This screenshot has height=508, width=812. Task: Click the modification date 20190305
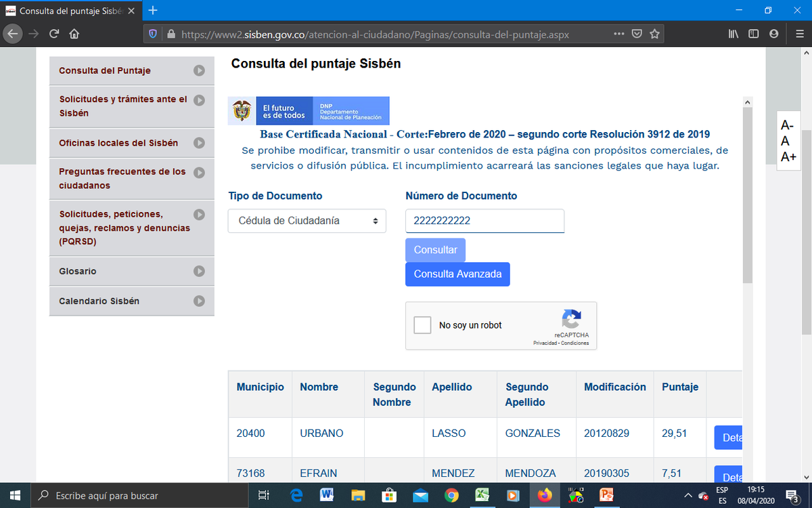(x=607, y=473)
